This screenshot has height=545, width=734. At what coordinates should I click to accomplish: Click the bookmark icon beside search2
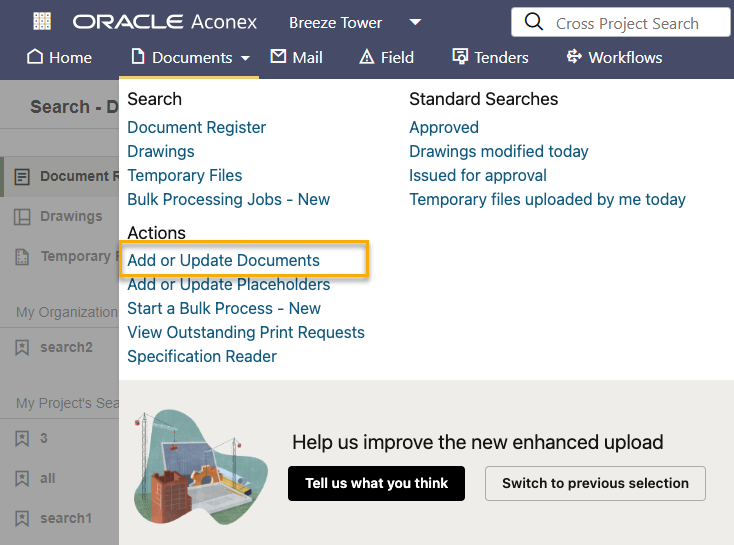22,348
